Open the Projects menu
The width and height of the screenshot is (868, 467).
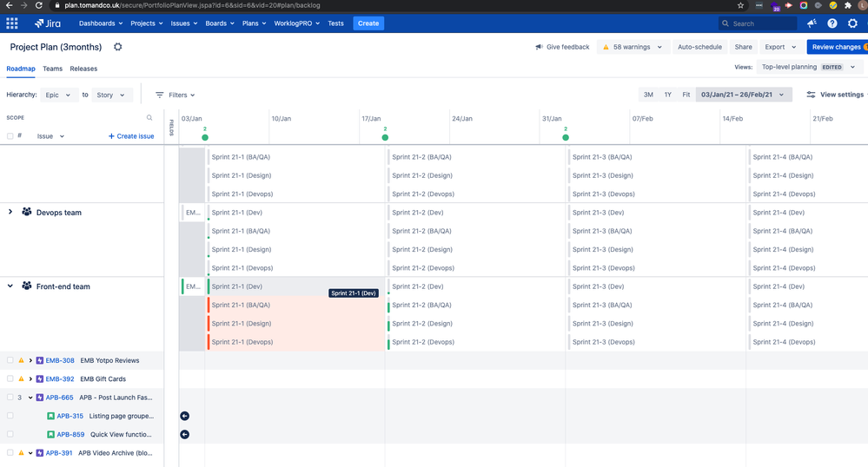click(x=147, y=23)
